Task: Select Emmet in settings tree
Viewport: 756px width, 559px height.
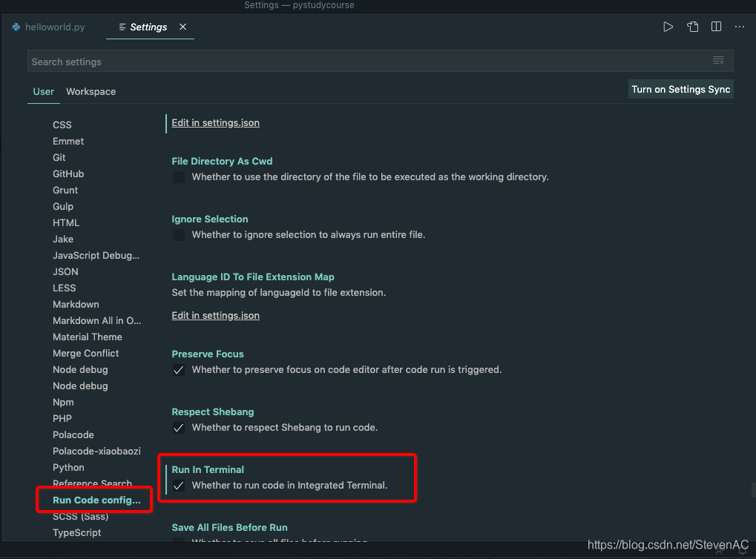Action: pos(68,141)
